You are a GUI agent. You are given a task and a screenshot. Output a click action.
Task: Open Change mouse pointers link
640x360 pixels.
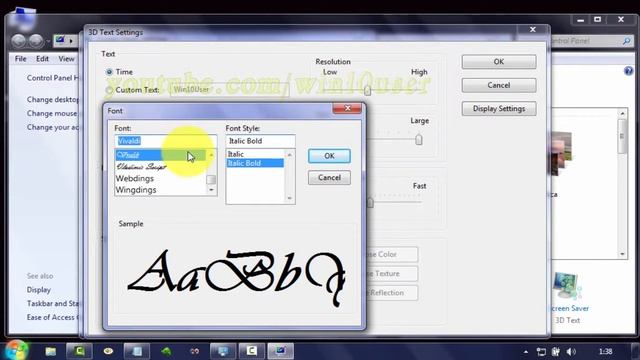click(52, 113)
